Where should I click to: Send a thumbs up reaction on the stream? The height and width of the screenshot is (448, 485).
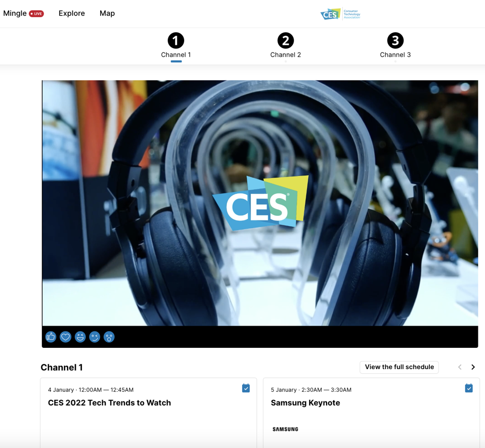tap(51, 337)
